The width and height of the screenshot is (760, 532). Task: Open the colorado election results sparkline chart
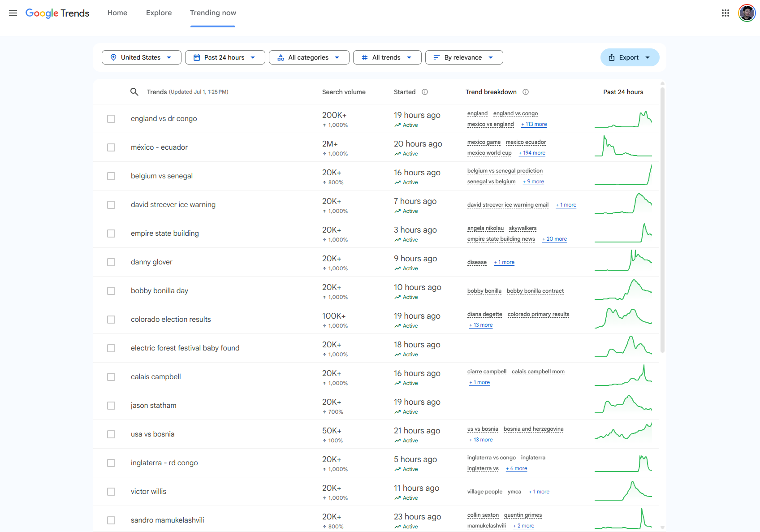[623, 318]
